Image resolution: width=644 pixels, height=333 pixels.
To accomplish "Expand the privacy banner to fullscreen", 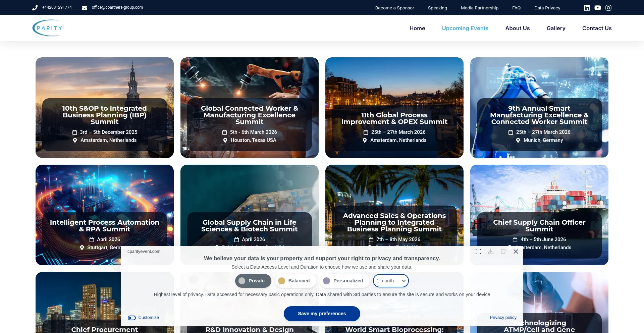I will coord(478,252).
